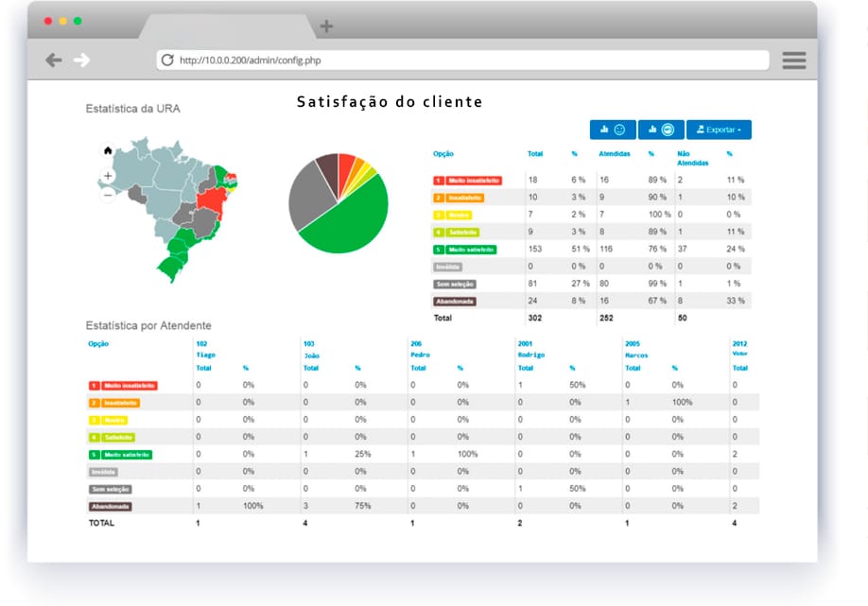Click the 25% cell under 103 João
The width and height of the screenshot is (868, 606).
(x=362, y=454)
